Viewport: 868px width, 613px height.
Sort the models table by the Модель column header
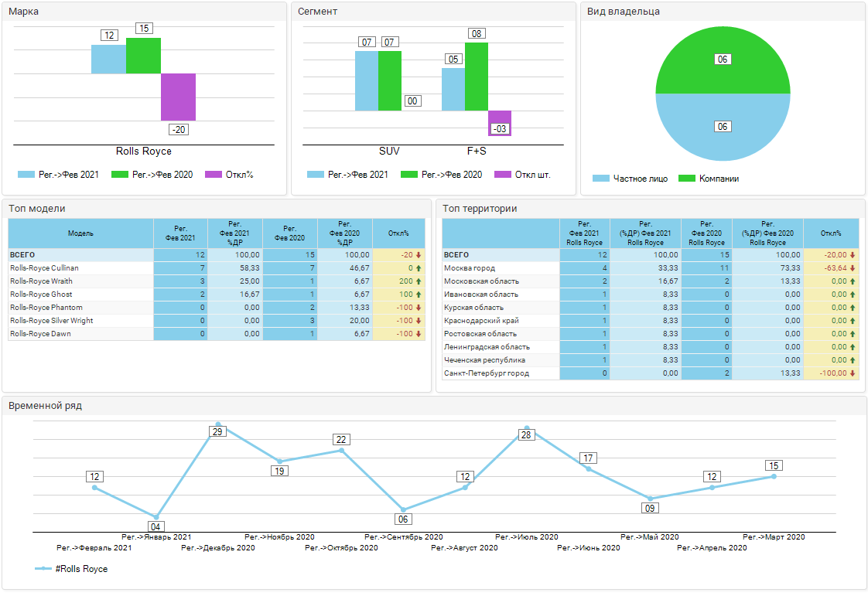tap(80, 233)
